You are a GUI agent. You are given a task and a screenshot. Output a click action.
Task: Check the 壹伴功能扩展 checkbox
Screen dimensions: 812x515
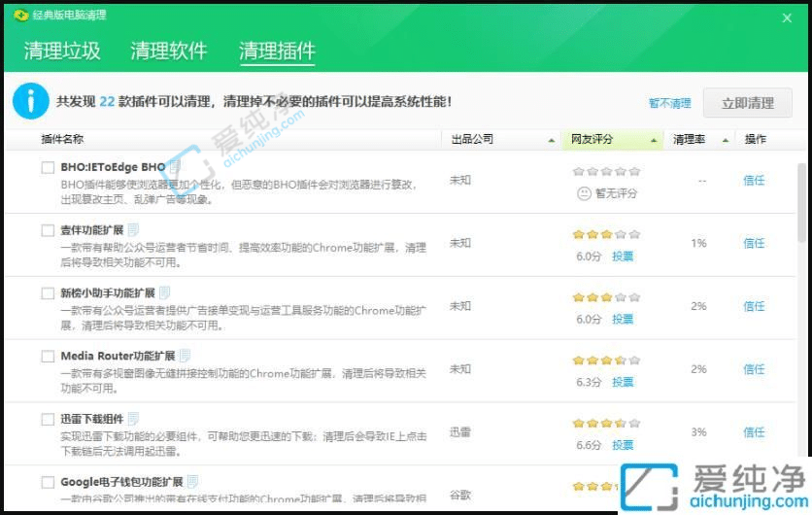[x=48, y=230]
